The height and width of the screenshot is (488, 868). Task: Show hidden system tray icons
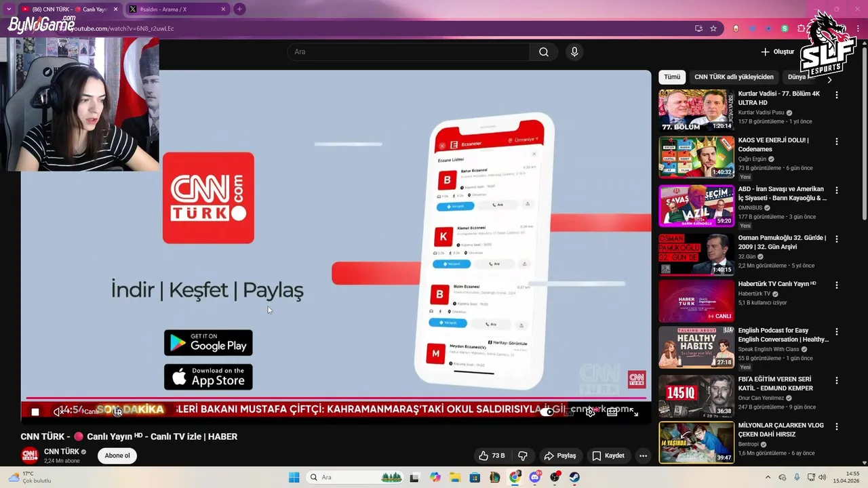pyautogui.click(x=768, y=477)
